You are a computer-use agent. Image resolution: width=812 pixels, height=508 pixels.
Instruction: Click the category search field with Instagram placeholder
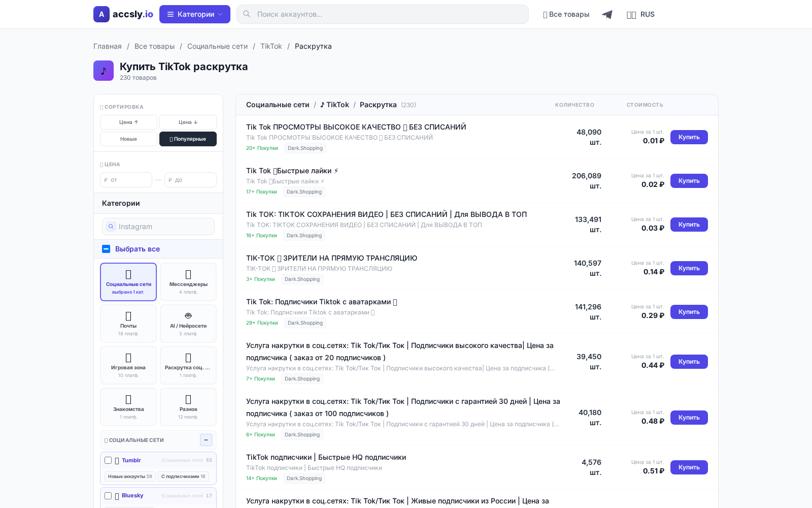(158, 227)
